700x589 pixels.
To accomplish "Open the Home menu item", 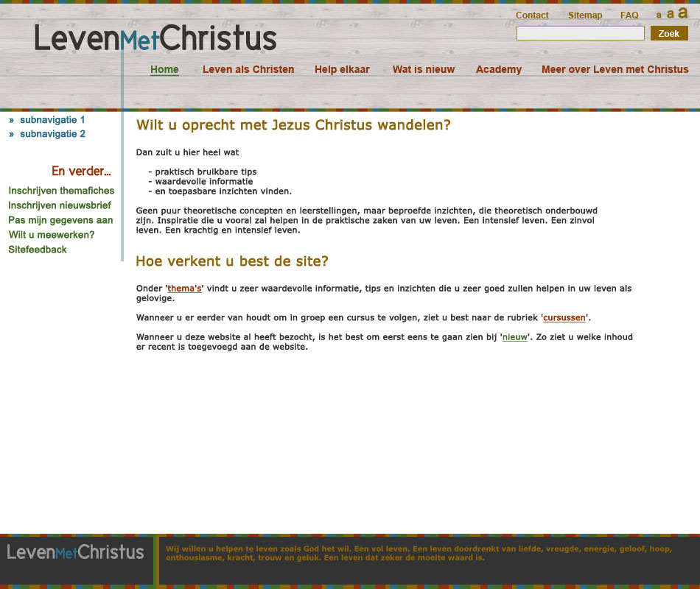I will tap(164, 70).
